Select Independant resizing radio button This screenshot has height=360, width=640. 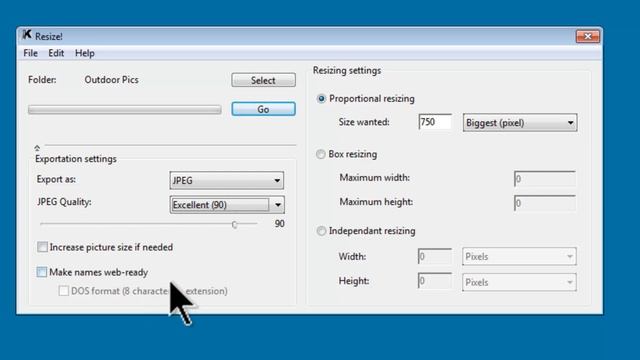321,231
